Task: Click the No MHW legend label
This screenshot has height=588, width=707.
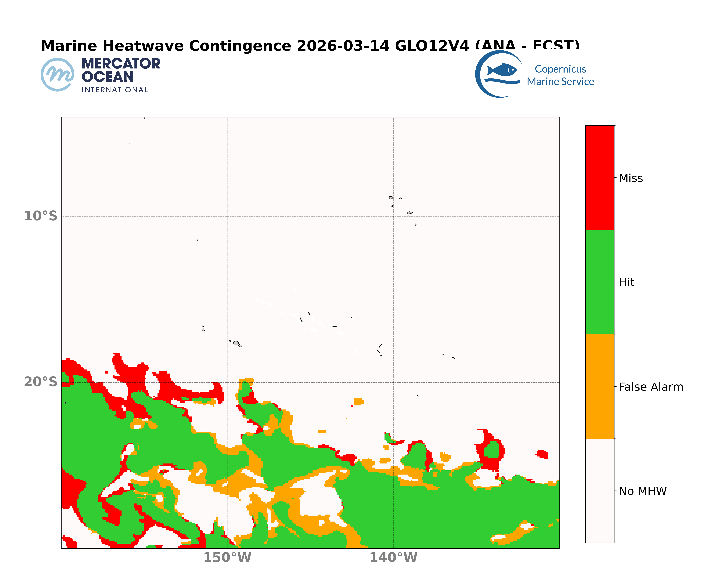Action: [x=642, y=491]
